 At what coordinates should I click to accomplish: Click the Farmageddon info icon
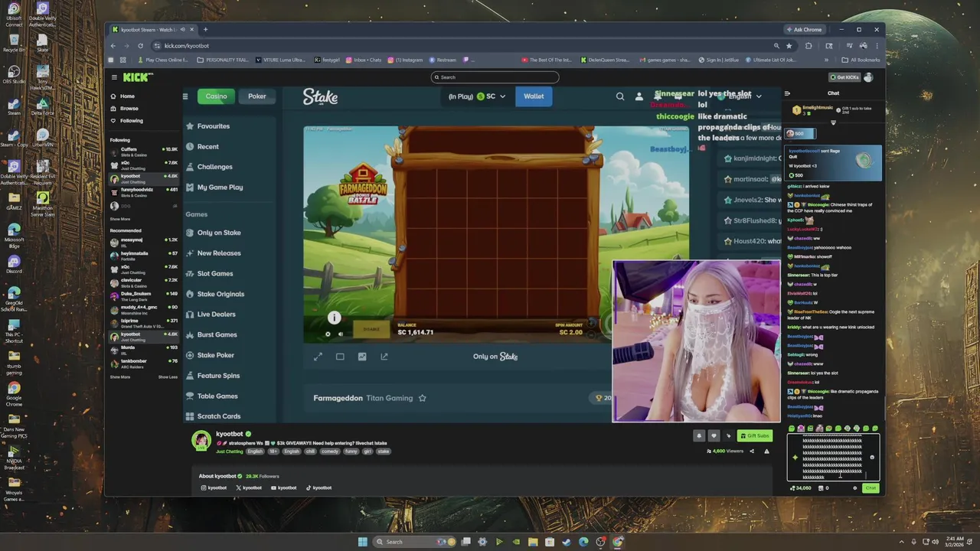334,318
